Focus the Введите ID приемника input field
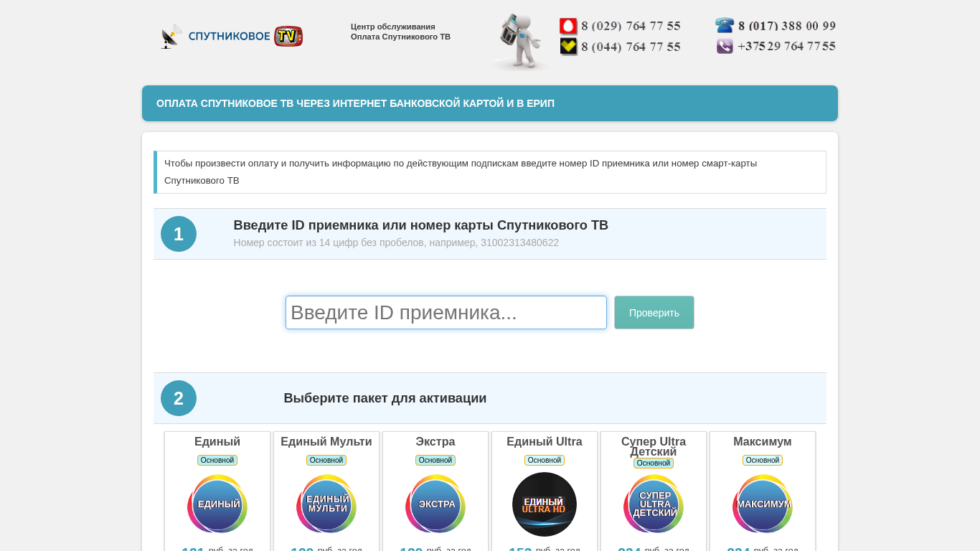Image resolution: width=980 pixels, height=551 pixels. coord(446,313)
